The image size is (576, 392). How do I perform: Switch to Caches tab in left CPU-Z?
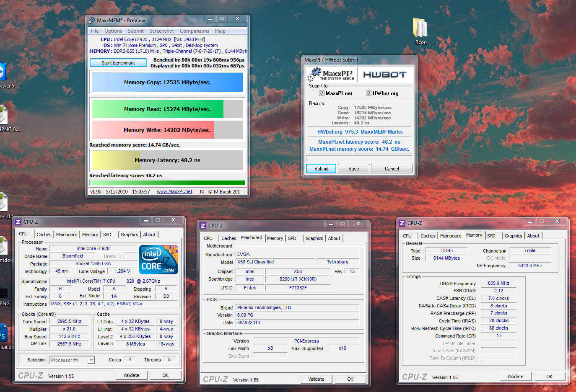[44, 235]
